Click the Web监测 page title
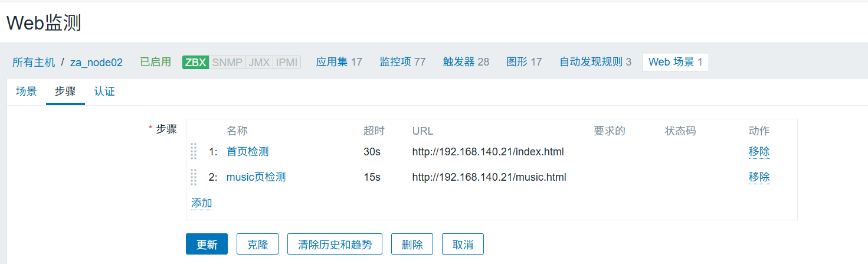This screenshot has width=868, height=264. [44, 23]
